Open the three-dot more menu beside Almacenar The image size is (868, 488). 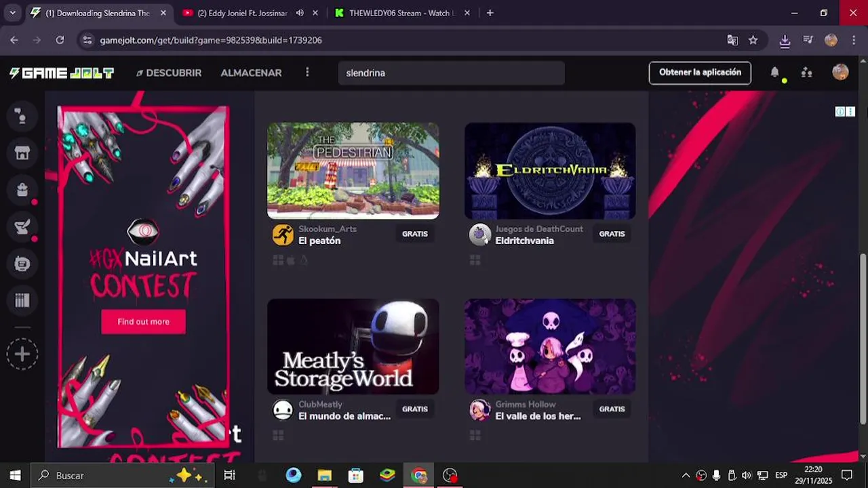tap(307, 73)
